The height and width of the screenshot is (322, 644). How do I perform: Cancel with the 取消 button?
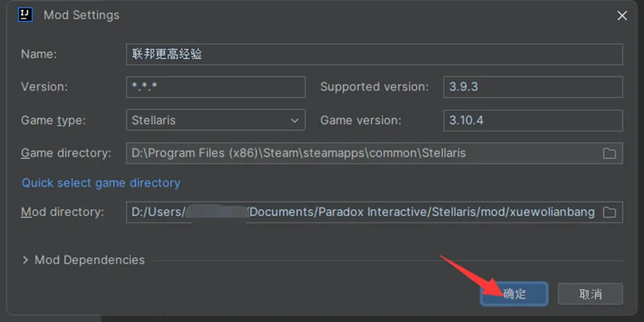point(590,294)
